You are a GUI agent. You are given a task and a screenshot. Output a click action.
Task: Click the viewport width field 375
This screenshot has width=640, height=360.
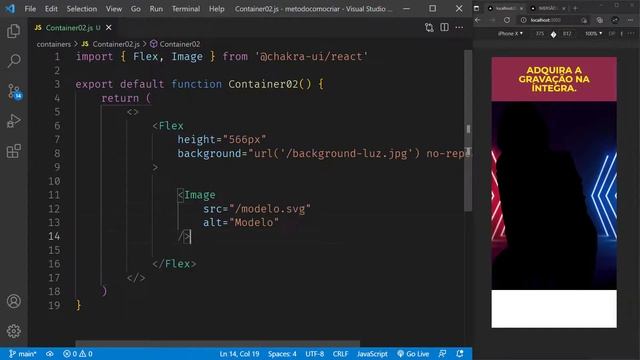pyautogui.click(x=540, y=34)
